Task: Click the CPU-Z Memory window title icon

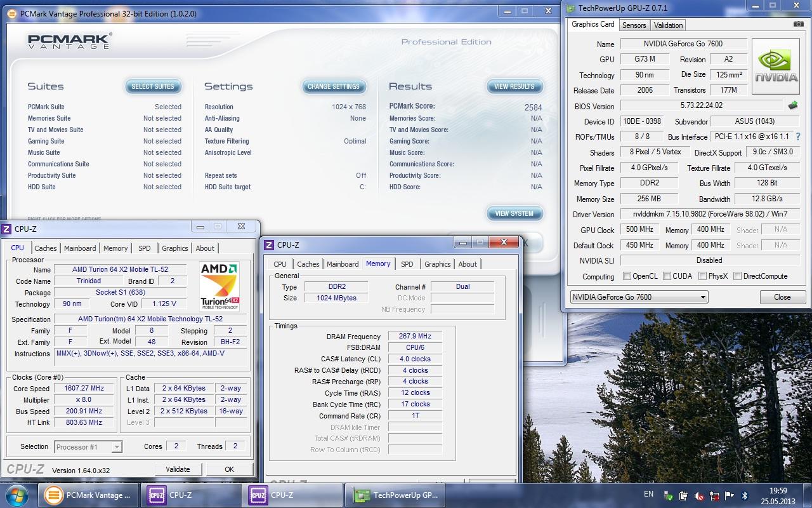Action: 270,245
